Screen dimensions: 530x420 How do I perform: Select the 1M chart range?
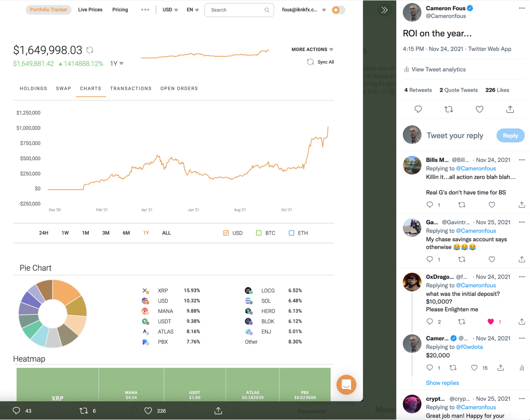pos(85,233)
